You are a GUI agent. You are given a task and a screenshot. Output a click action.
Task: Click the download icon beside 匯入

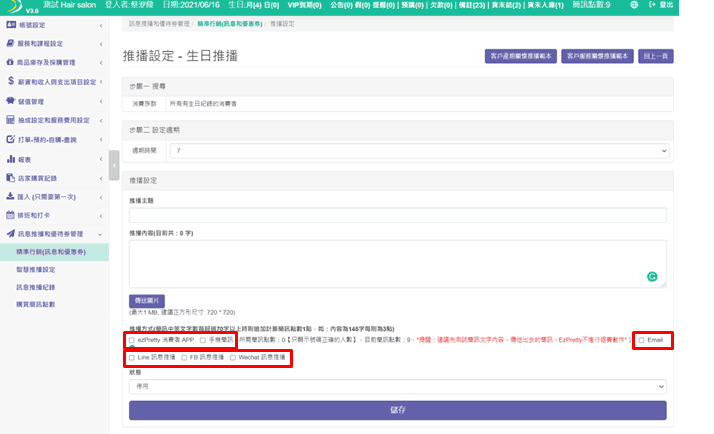(x=10, y=196)
